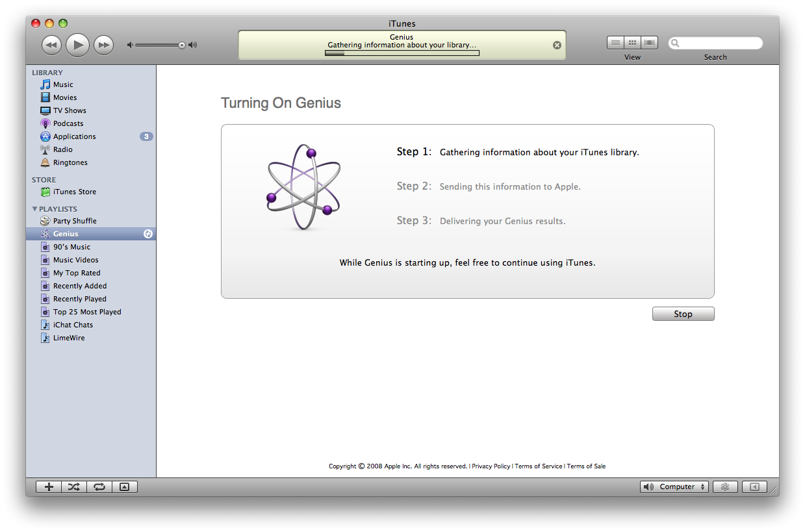Open the Computer speaker output dropdown

click(x=674, y=487)
